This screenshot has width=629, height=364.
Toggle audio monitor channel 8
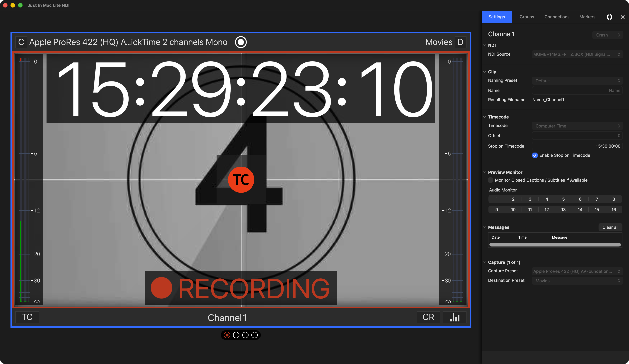[614, 199]
